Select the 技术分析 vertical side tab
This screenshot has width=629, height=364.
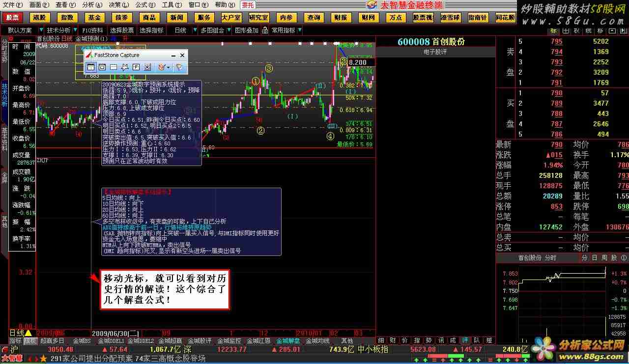(x=4, y=94)
